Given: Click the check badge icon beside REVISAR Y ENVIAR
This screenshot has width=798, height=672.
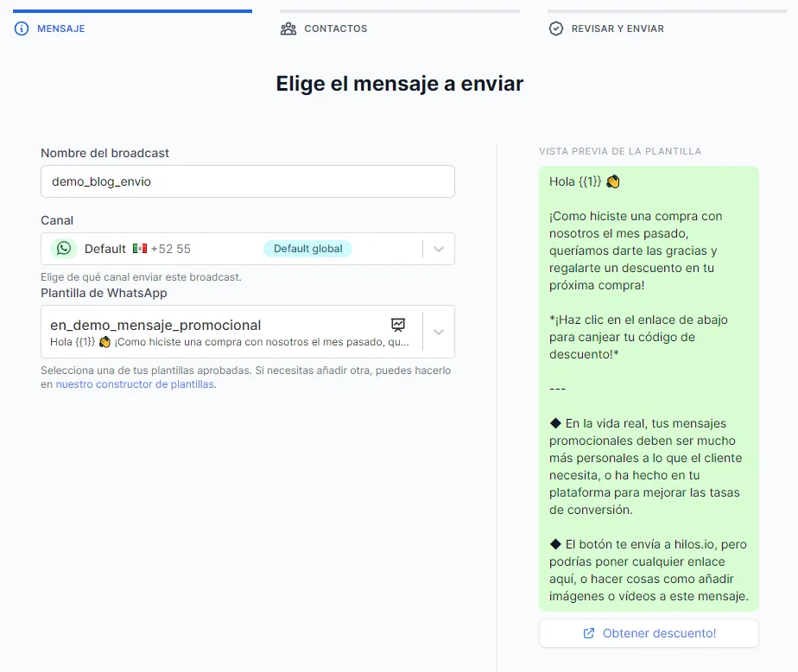Looking at the screenshot, I should coord(554,28).
